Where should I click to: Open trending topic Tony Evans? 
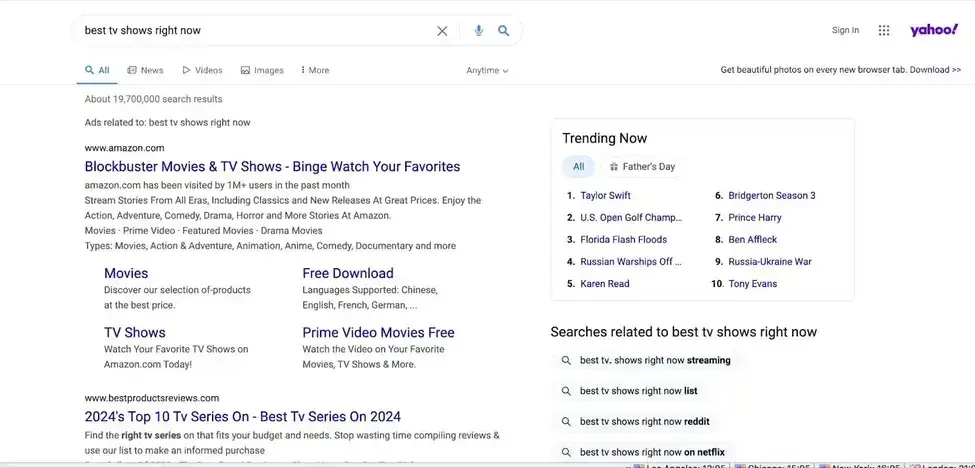pyautogui.click(x=752, y=284)
